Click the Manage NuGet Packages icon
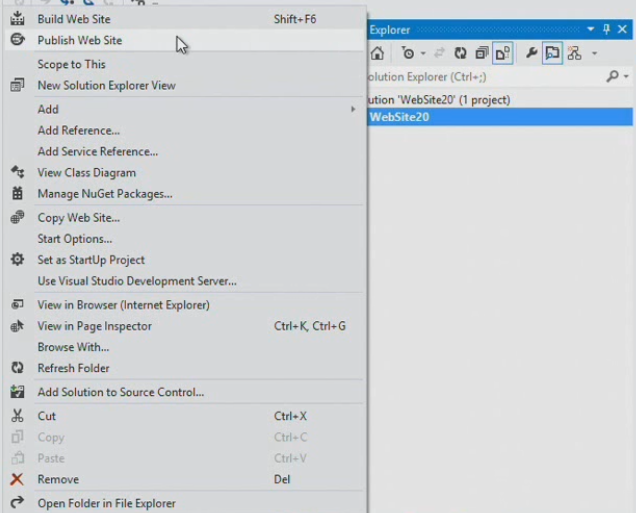Viewport: 636px width, 513px height. pos(17,193)
